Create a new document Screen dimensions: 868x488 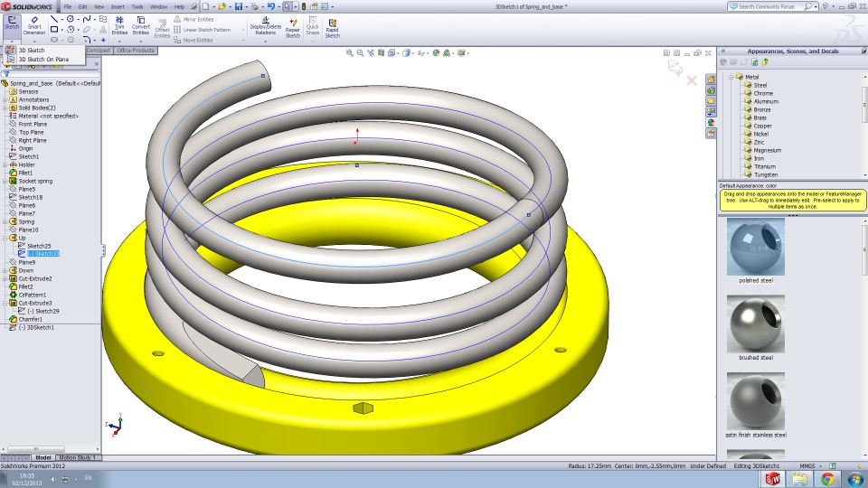tap(206, 6)
